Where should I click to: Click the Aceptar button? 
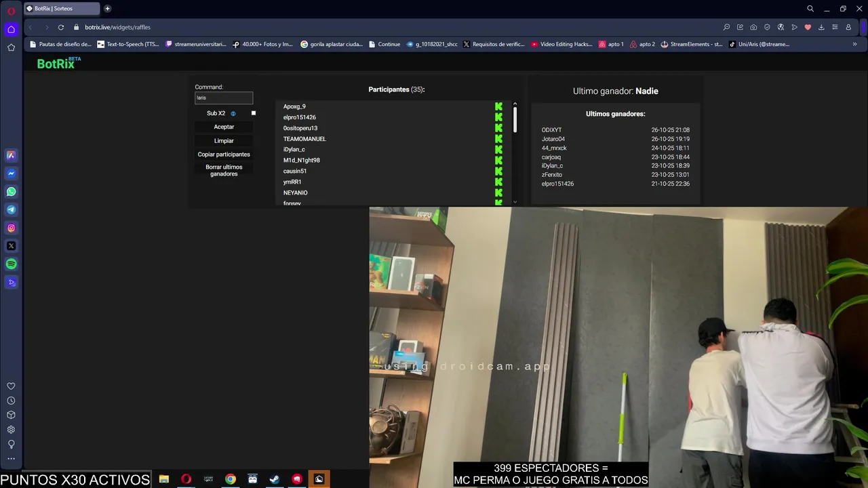(x=224, y=127)
